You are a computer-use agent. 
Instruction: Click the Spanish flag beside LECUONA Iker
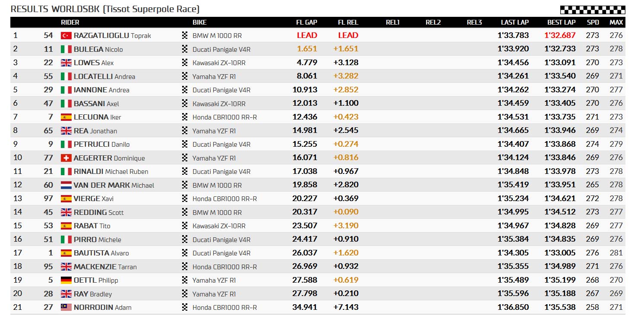[66, 117]
